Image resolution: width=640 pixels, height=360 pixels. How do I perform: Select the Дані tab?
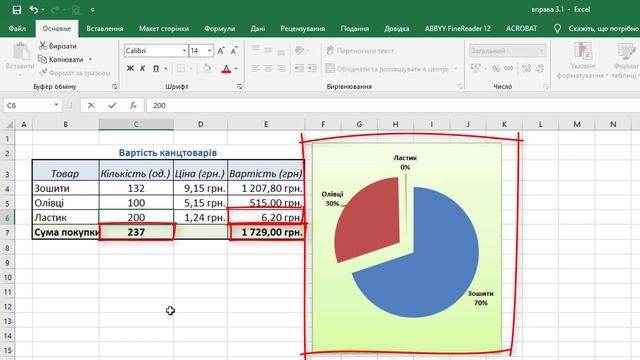pos(258,29)
